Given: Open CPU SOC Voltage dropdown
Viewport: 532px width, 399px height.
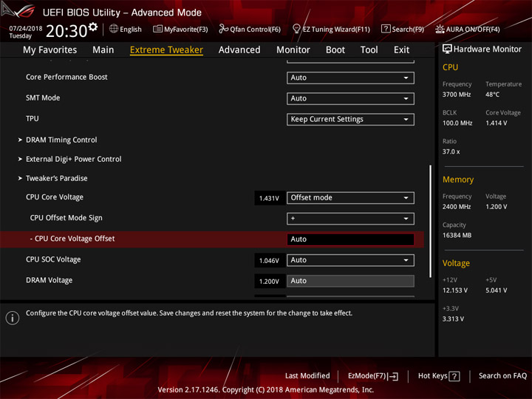Looking at the screenshot, I should (x=350, y=260).
